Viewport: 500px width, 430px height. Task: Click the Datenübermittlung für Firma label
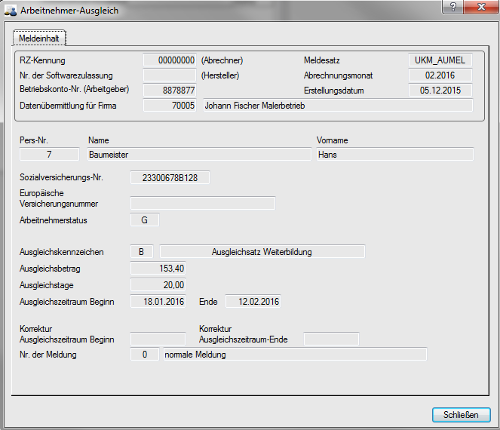coord(68,106)
